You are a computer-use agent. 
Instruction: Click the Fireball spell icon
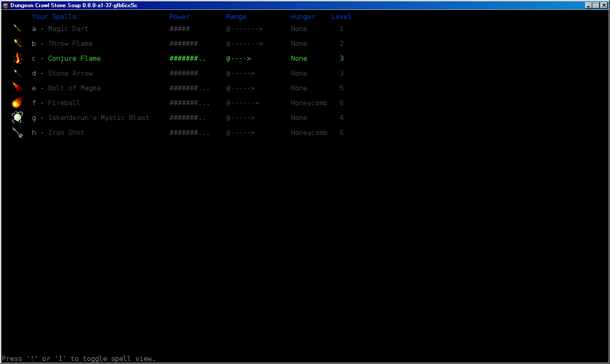click(18, 102)
